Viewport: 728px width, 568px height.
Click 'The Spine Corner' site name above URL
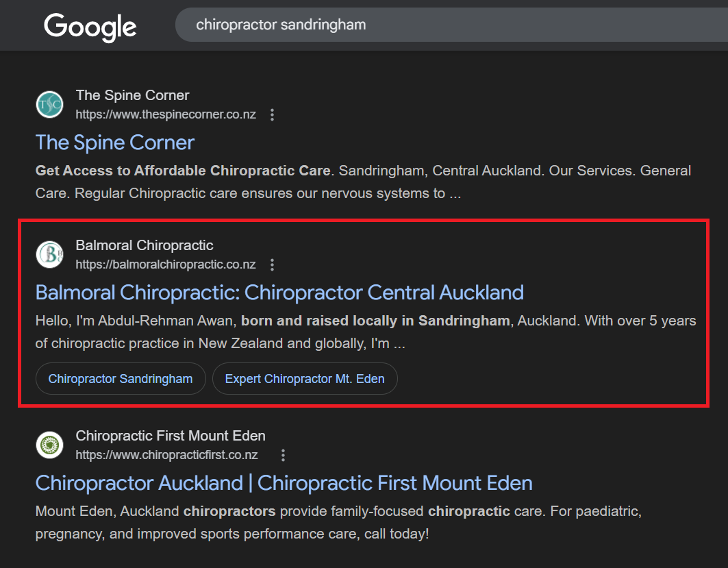[x=132, y=95]
